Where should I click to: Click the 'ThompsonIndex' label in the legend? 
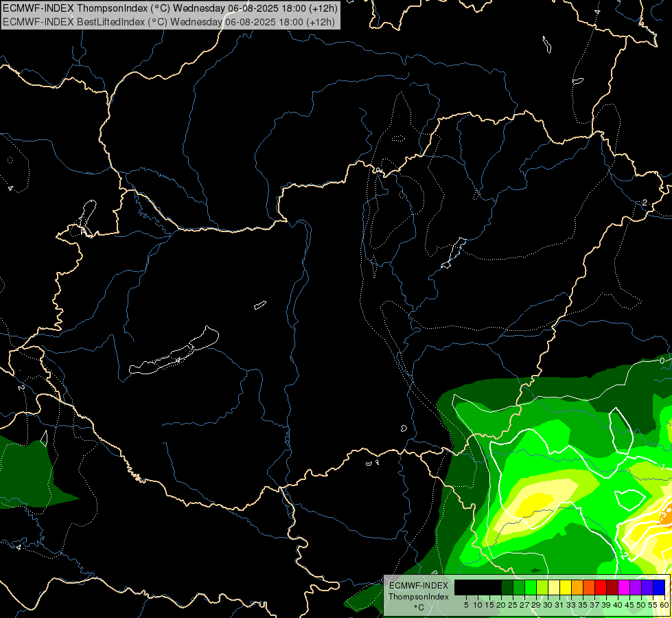click(419, 597)
